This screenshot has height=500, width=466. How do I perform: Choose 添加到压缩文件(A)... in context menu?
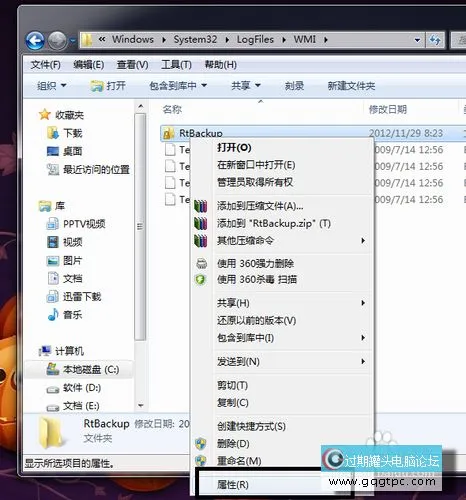[260, 206]
